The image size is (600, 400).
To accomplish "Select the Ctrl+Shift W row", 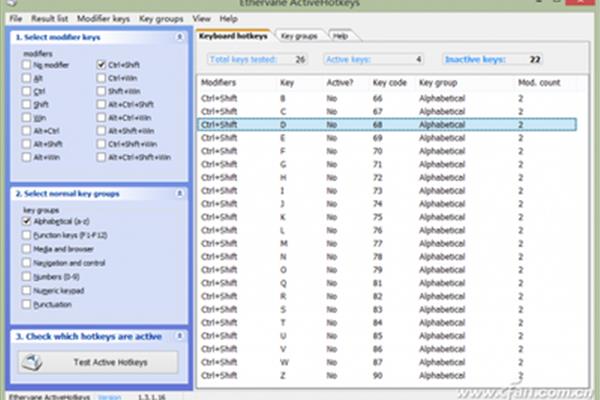I will click(387, 362).
